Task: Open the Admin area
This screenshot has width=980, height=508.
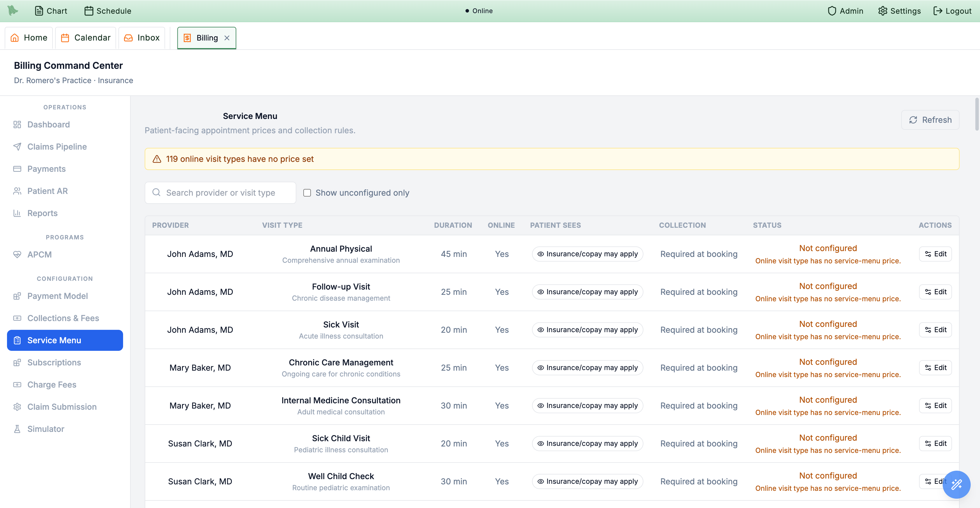Action: point(845,11)
